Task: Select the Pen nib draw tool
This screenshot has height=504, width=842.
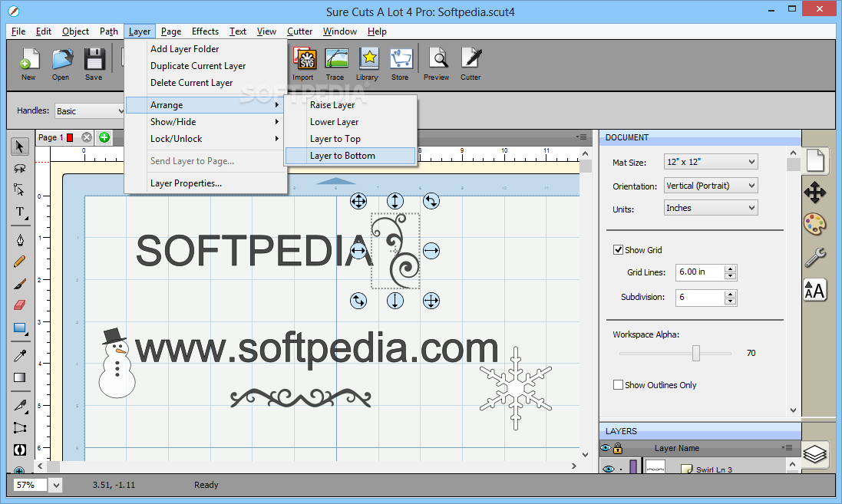Action: pyautogui.click(x=20, y=239)
